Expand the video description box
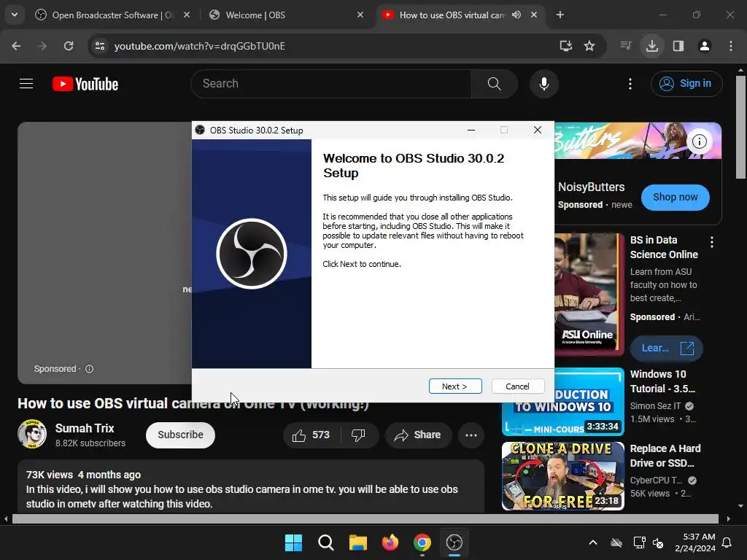The image size is (747, 560). coord(251,486)
